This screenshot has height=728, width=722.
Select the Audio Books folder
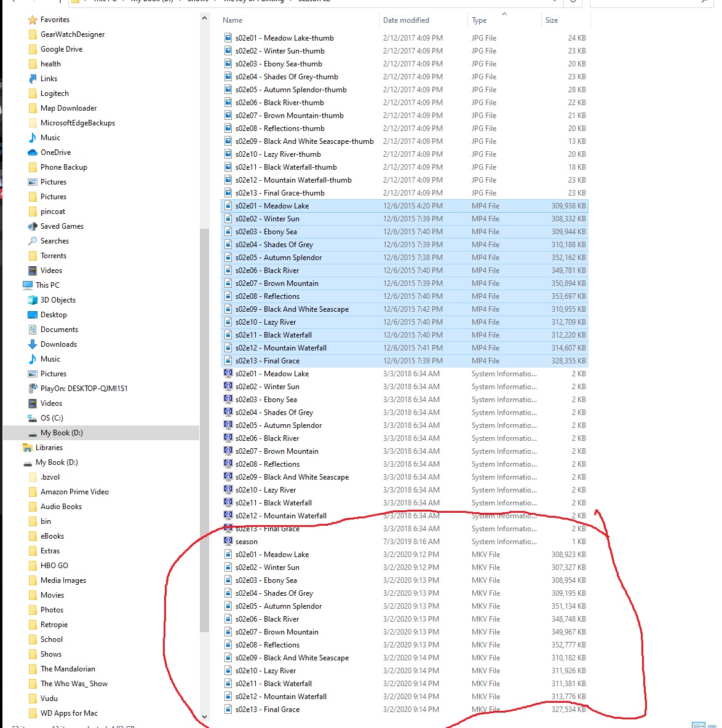[x=61, y=507]
